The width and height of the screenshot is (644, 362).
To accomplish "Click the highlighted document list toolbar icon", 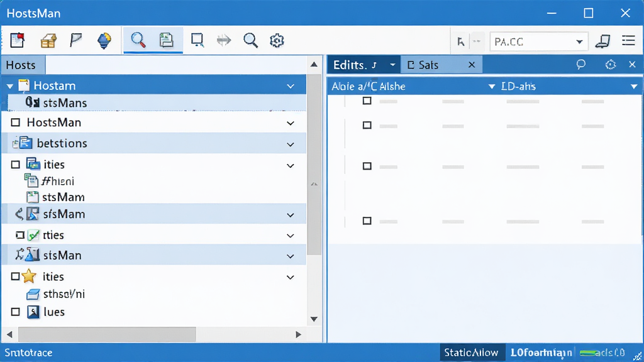I will click(166, 40).
